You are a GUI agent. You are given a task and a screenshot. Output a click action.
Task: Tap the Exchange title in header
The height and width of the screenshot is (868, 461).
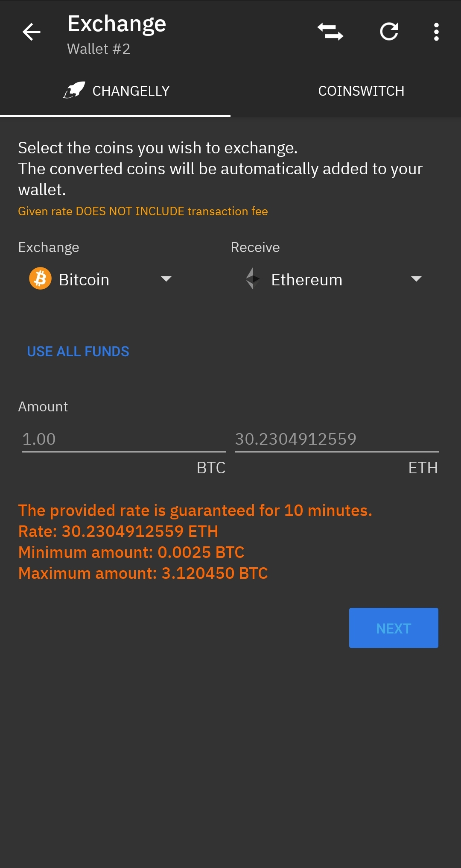click(x=117, y=24)
